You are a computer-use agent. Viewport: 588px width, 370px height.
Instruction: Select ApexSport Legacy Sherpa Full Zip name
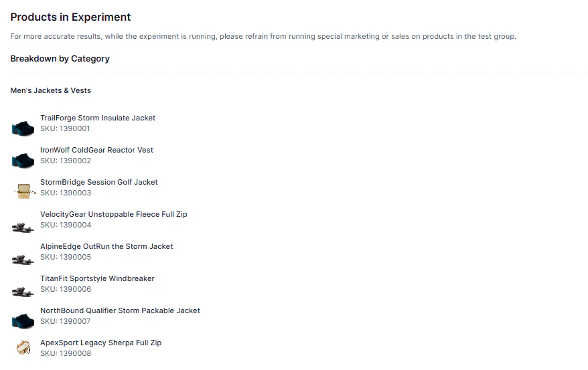click(x=101, y=343)
